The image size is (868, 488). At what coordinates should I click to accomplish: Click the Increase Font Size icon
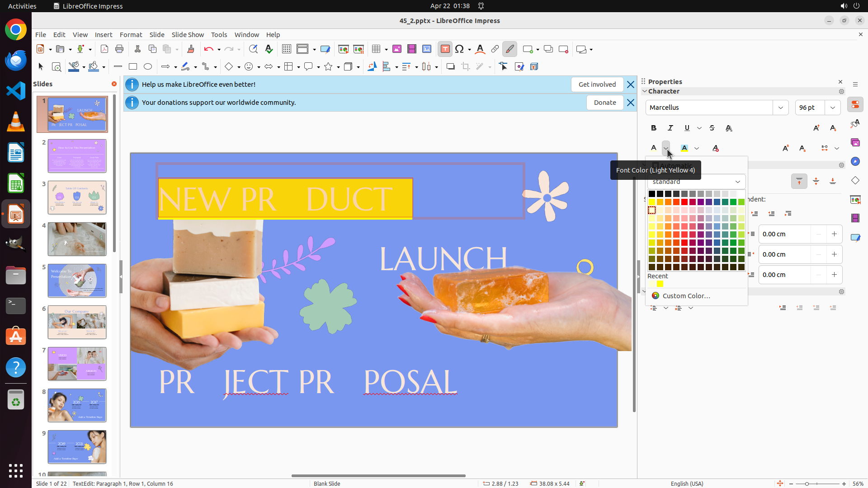816,128
